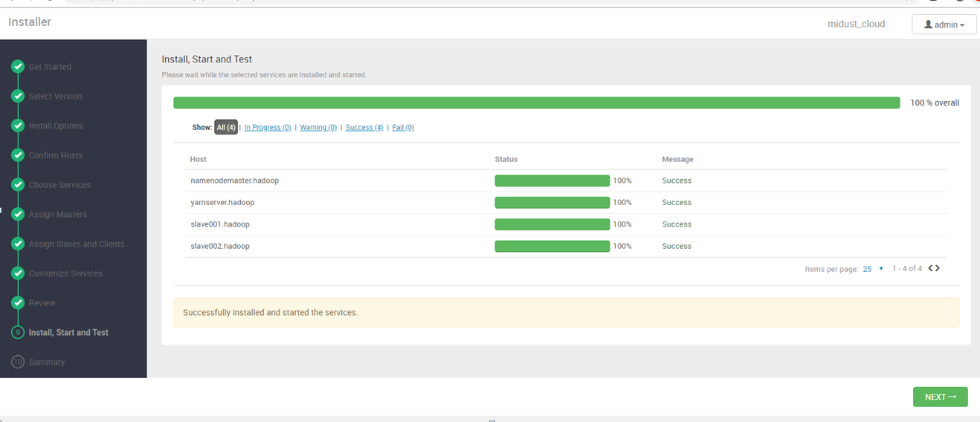Viewport: 980px width, 422px height.
Task: Click the '1 - 4 of 4' pagination text
Action: pos(907,269)
